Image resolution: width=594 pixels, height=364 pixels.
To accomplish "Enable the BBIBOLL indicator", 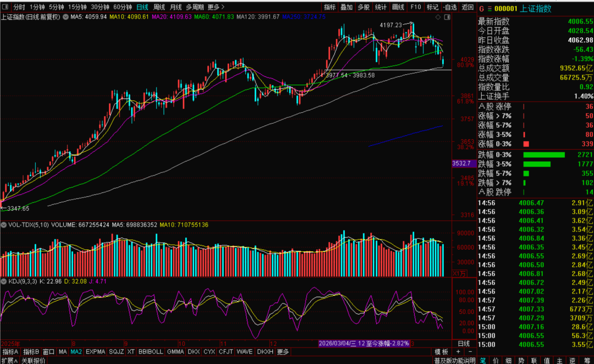I will point(150,351).
